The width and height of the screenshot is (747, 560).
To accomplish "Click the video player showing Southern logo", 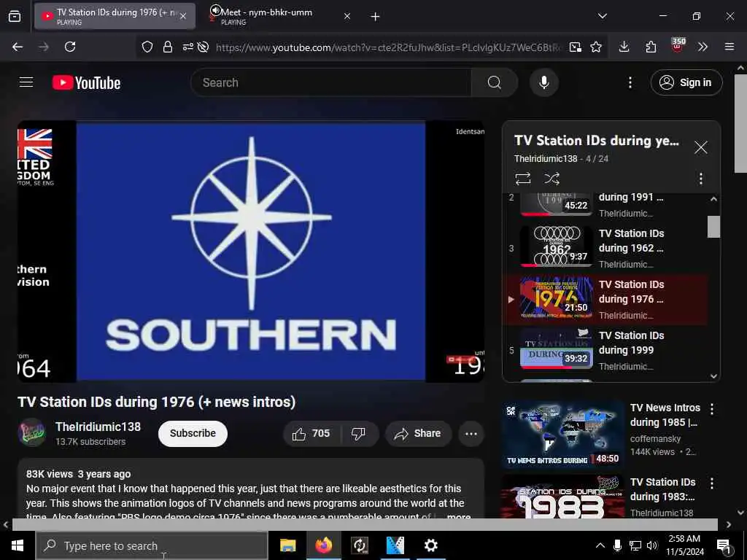I will pyautogui.click(x=251, y=252).
